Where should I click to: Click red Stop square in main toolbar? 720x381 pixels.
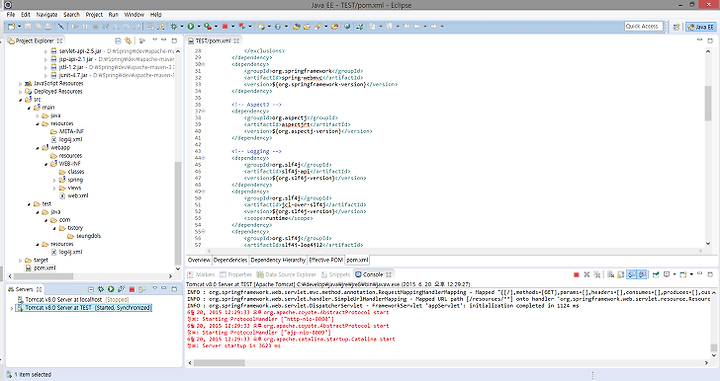pos(225,27)
